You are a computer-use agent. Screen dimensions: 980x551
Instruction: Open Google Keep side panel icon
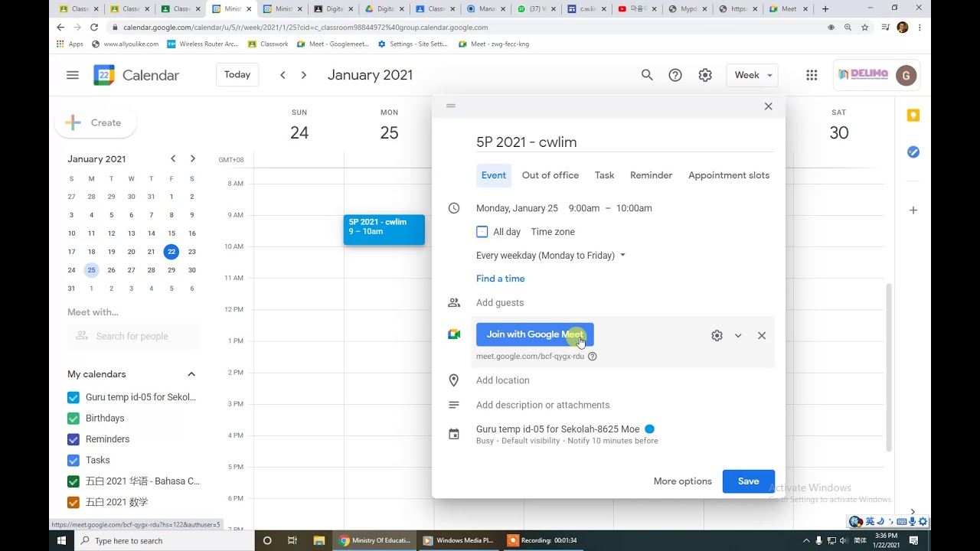point(913,116)
